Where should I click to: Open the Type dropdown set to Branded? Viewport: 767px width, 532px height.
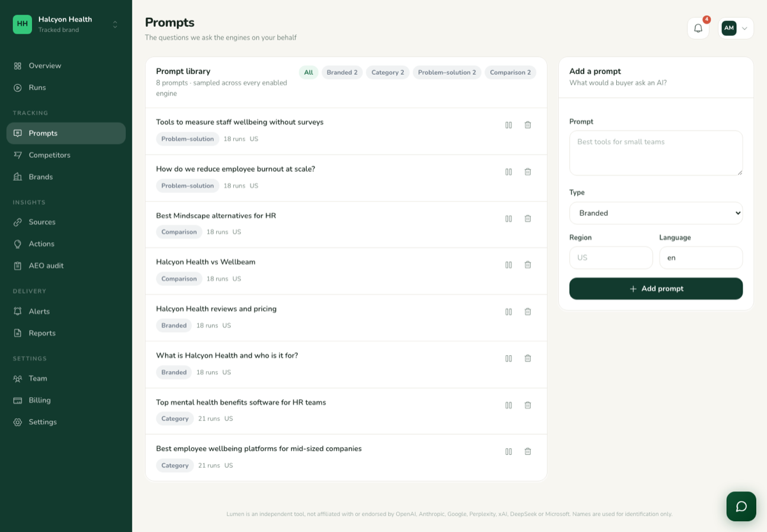(656, 213)
